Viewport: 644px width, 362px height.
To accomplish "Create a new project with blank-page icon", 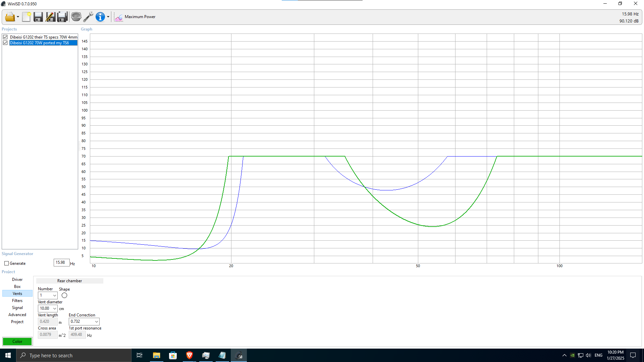I will 26,17.
